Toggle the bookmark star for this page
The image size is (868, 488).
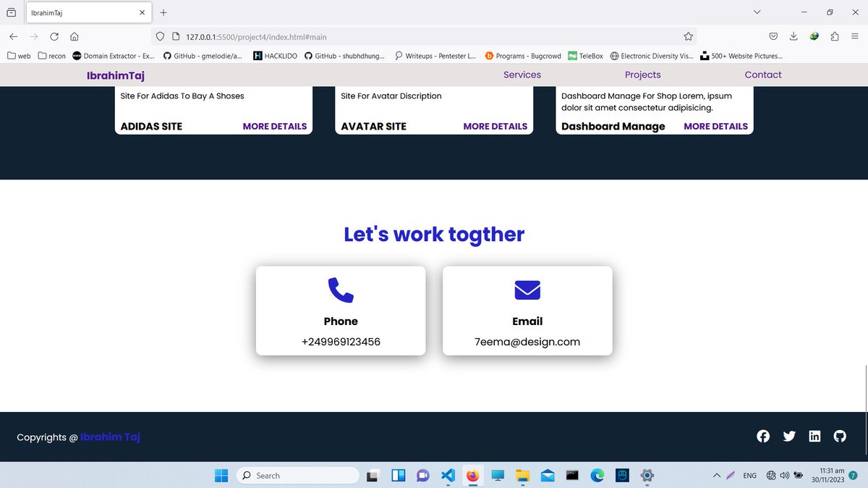pos(688,35)
